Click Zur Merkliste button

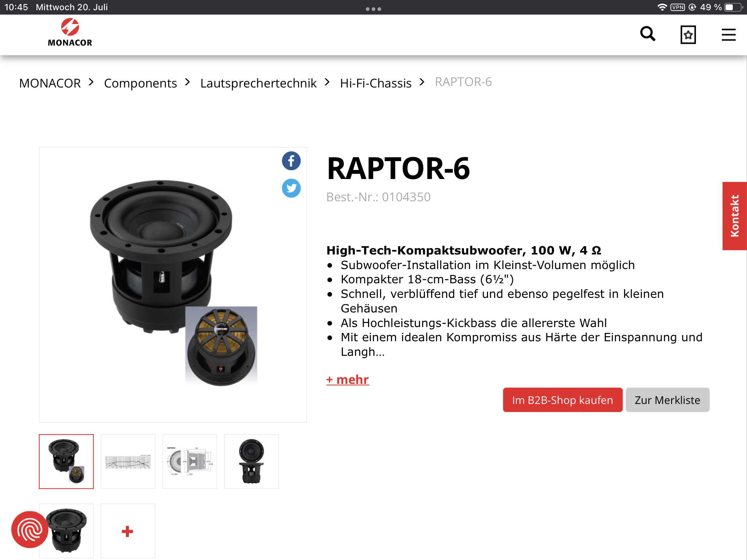coord(667,400)
